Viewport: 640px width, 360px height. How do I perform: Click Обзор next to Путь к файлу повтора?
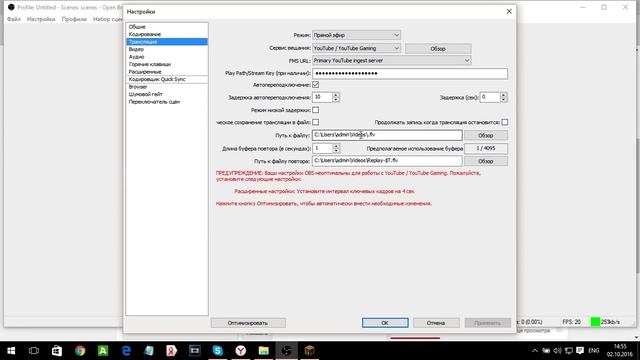pos(486,161)
